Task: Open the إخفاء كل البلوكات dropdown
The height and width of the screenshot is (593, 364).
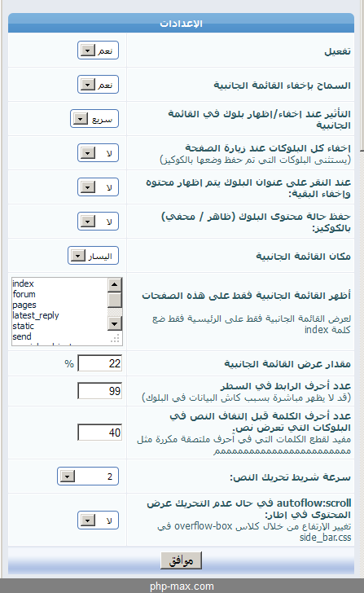Action: (98, 153)
